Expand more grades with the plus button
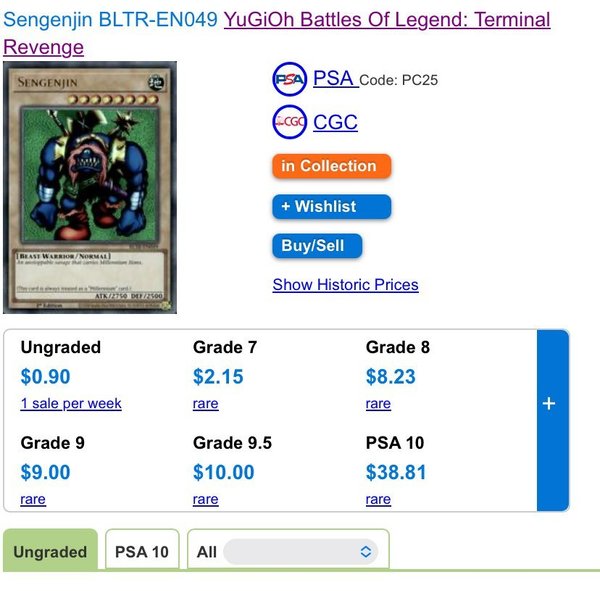This screenshot has height=591, width=600. pos(548,403)
